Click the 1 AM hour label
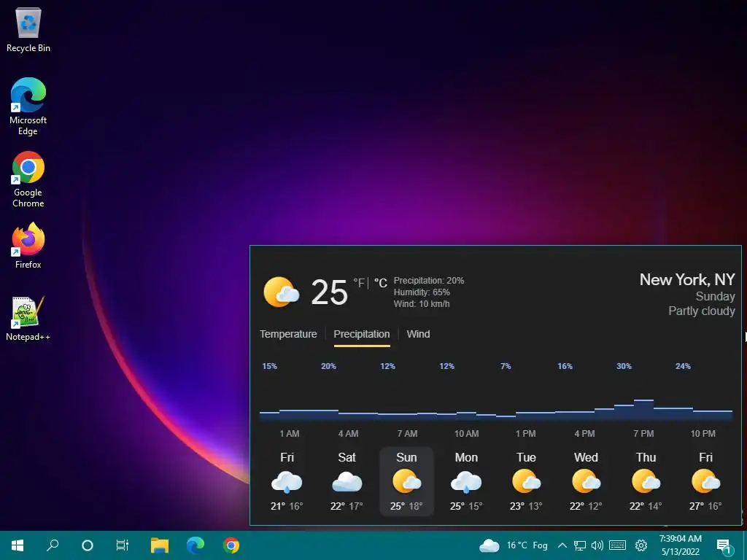The height and width of the screenshot is (560, 747). click(x=289, y=433)
